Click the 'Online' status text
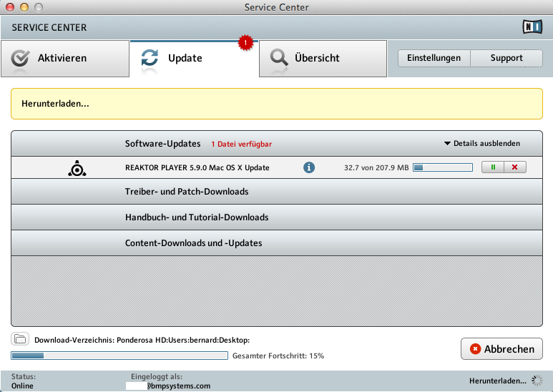 (x=22, y=386)
